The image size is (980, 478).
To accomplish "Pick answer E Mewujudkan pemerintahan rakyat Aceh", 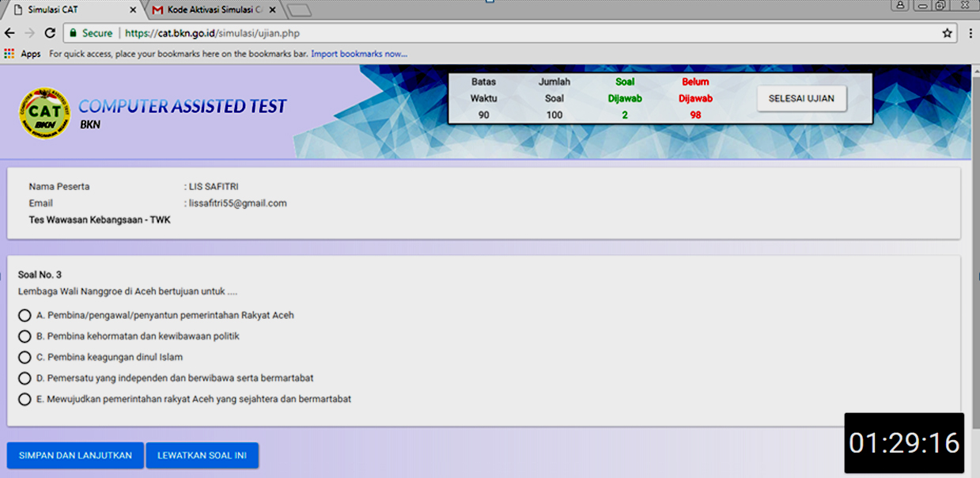I will (25, 400).
